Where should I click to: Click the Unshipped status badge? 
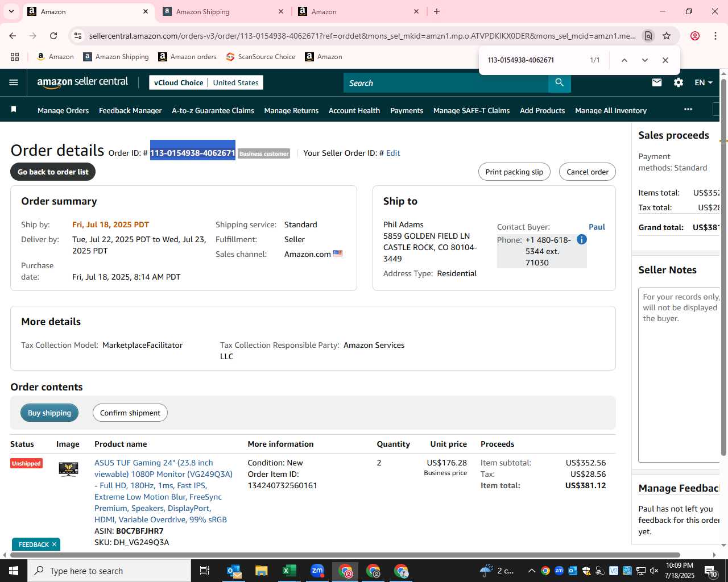pyautogui.click(x=26, y=463)
